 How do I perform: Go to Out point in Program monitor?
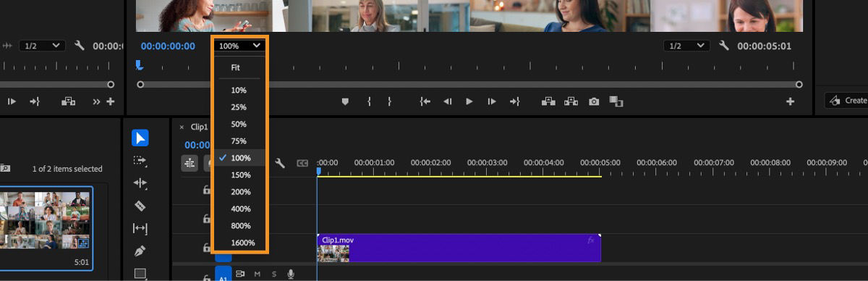point(514,101)
